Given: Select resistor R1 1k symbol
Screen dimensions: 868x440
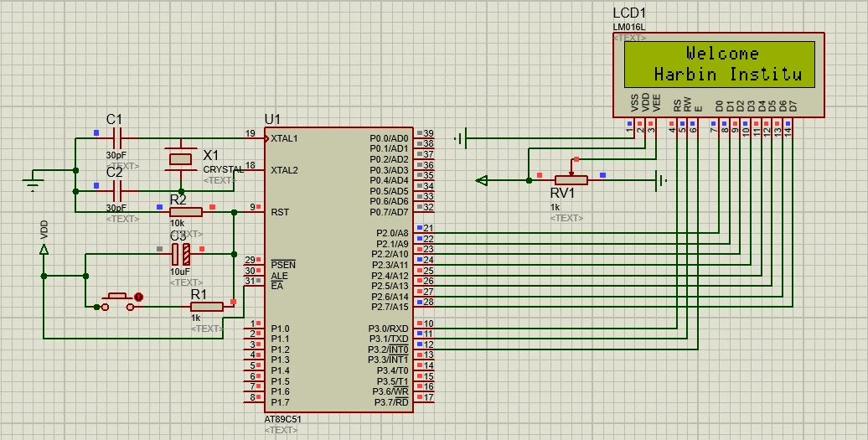Looking at the screenshot, I should [207, 307].
